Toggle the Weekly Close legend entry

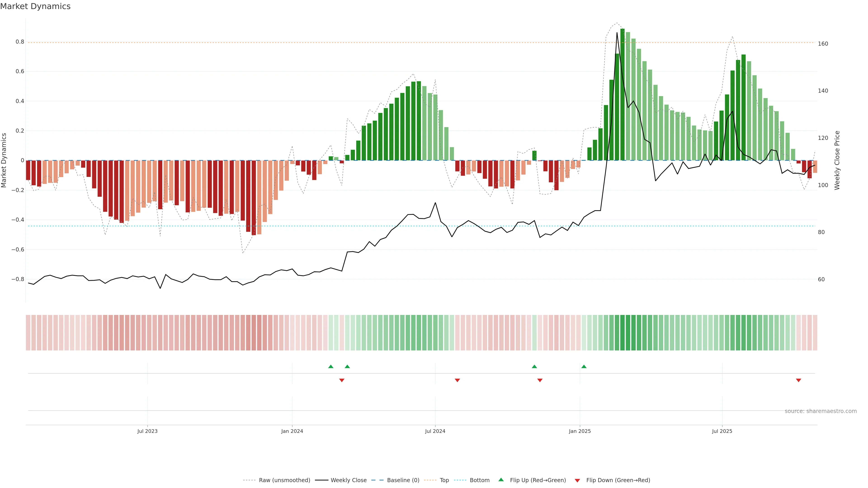tap(348, 480)
